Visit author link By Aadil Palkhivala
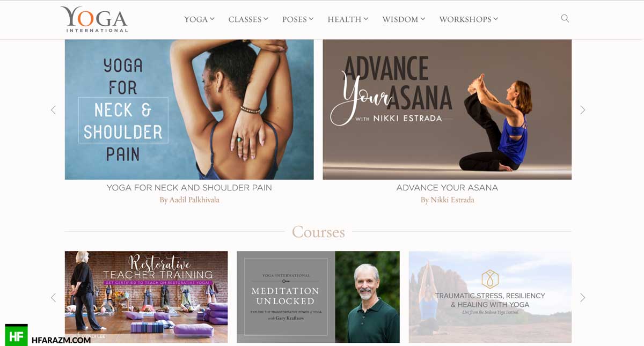 pyautogui.click(x=189, y=200)
